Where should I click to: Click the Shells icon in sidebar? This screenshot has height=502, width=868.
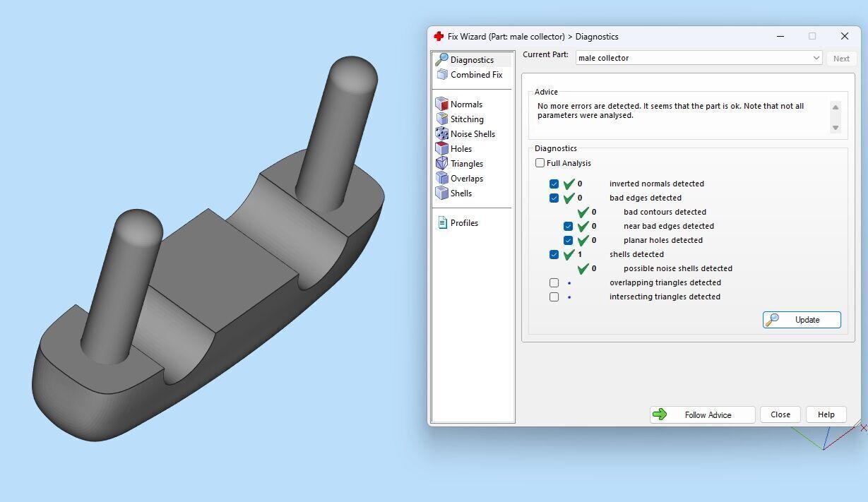point(442,193)
